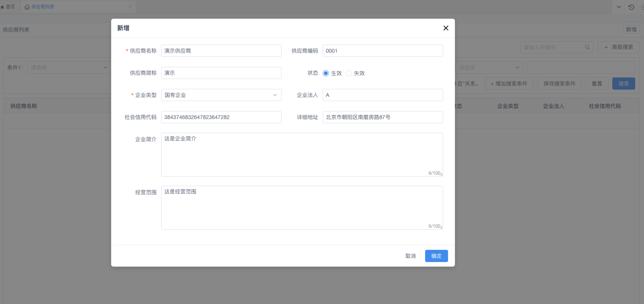Viewport: 644px width, 304px height.
Task: Click the 取消 button
Action: 410,256
